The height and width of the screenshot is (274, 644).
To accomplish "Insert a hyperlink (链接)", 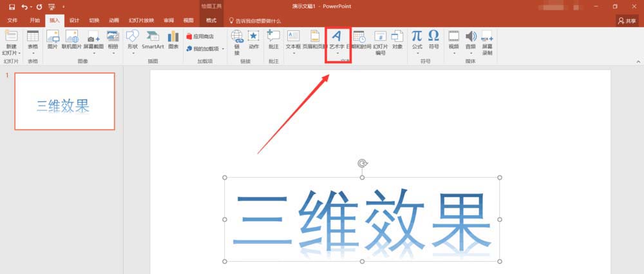I will click(x=237, y=43).
